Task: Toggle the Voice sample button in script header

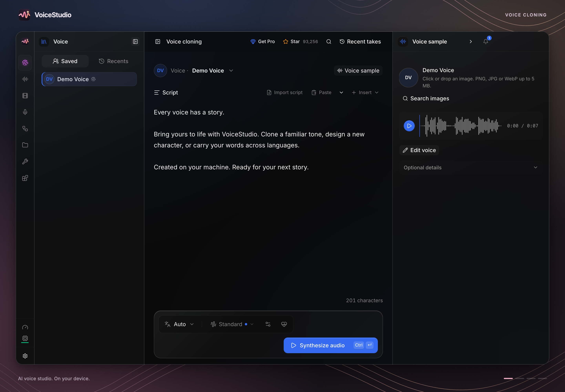Action: click(x=358, y=71)
